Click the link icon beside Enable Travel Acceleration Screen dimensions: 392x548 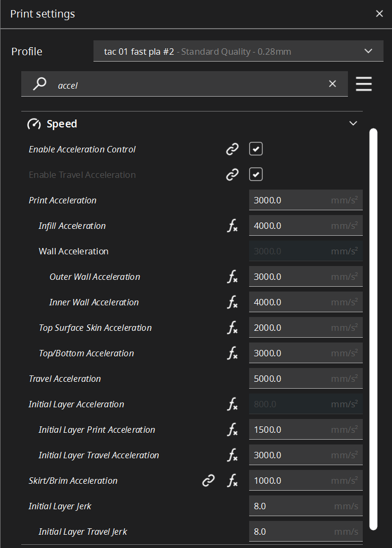(232, 175)
